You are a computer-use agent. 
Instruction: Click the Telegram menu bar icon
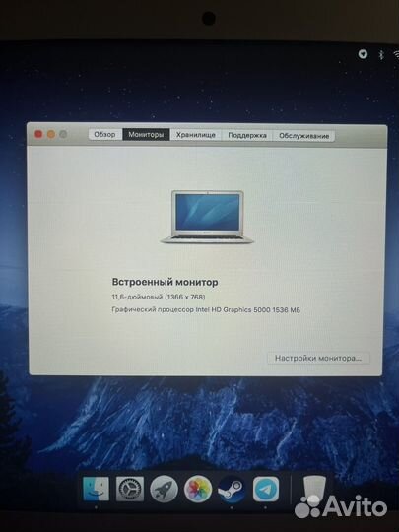coord(363,53)
